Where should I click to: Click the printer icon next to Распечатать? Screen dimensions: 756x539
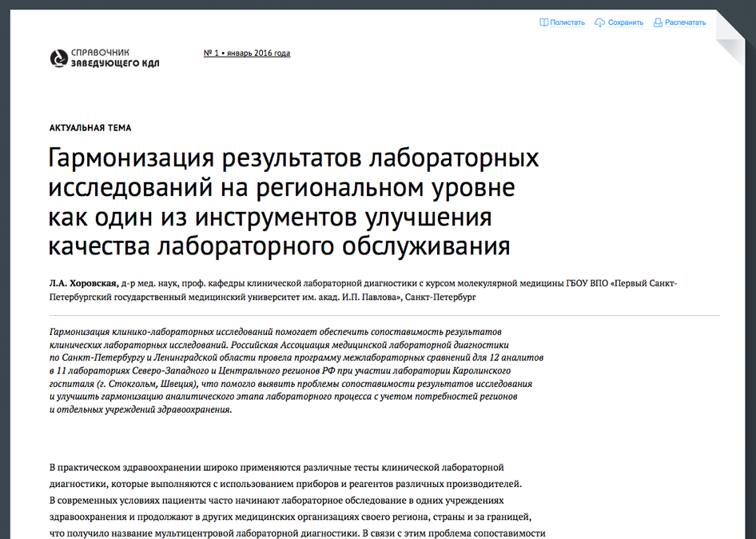pos(658,22)
